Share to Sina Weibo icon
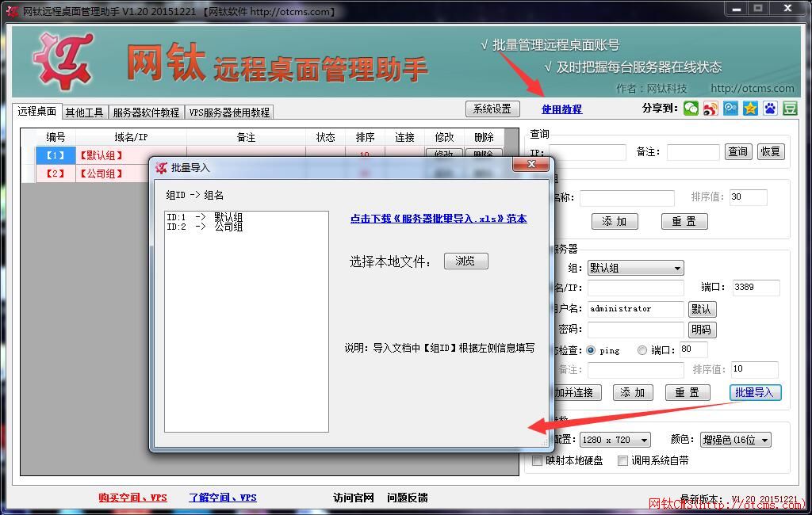The image size is (812, 515). tap(710, 108)
